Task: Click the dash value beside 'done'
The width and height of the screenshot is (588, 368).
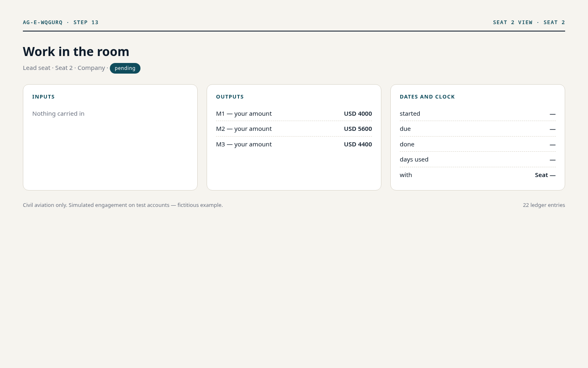Action: pyautogui.click(x=552, y=145)
